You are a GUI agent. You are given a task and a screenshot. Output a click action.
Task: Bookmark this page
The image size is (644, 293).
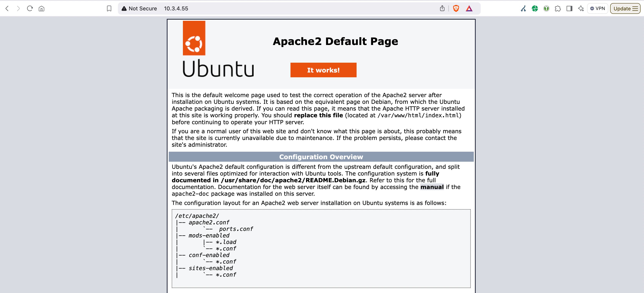109,8
